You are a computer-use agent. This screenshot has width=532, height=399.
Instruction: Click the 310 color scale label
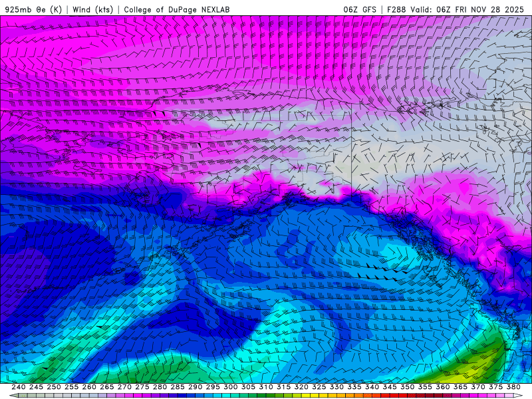[265, 387]
